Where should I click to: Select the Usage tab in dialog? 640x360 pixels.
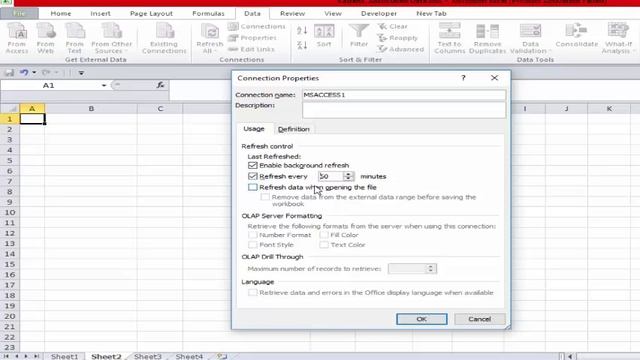(254, 129)
